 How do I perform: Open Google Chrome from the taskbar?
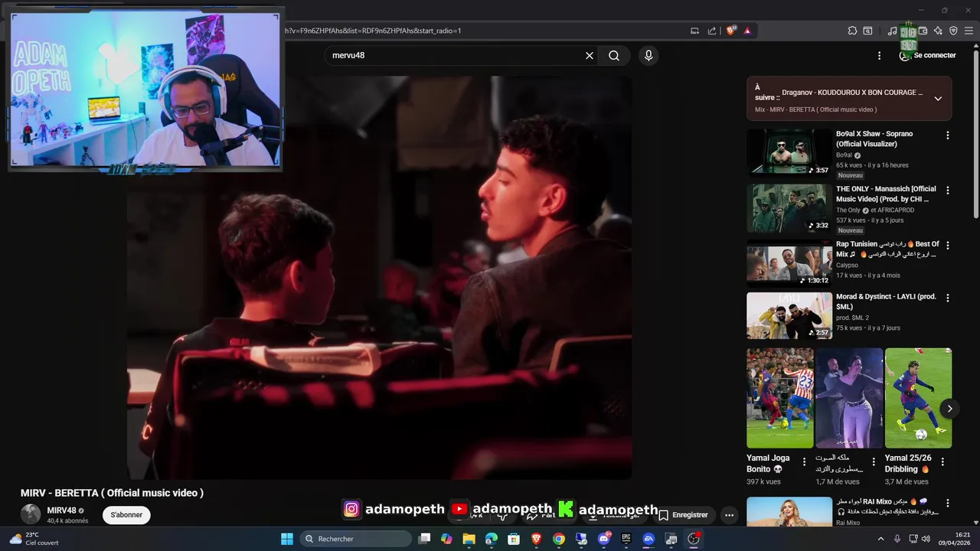coord(559,539)
